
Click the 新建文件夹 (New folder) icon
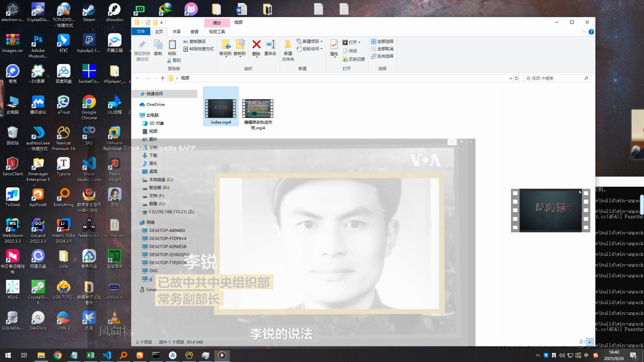click(288, 45)
